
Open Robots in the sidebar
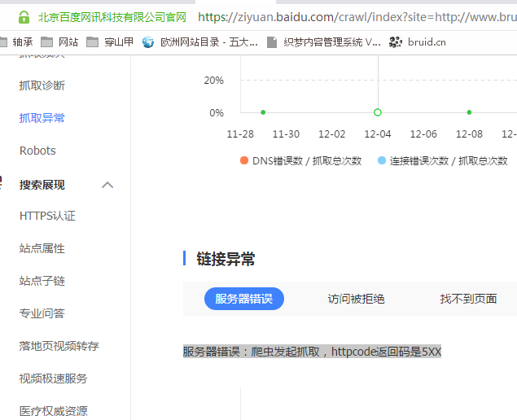coord(37,151)
